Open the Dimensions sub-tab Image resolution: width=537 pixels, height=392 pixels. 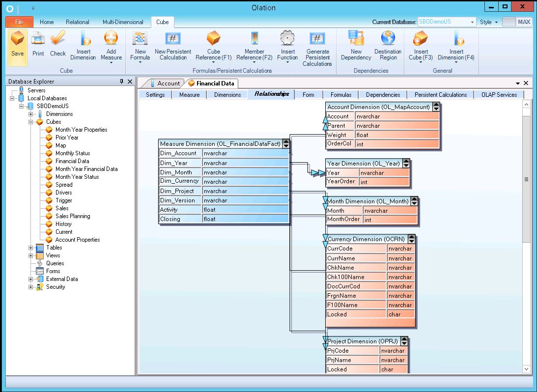[227, 95]
